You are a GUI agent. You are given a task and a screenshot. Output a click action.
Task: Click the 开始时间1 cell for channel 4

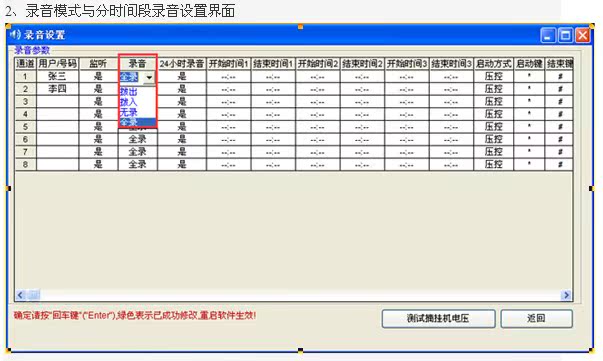(228, 114)
